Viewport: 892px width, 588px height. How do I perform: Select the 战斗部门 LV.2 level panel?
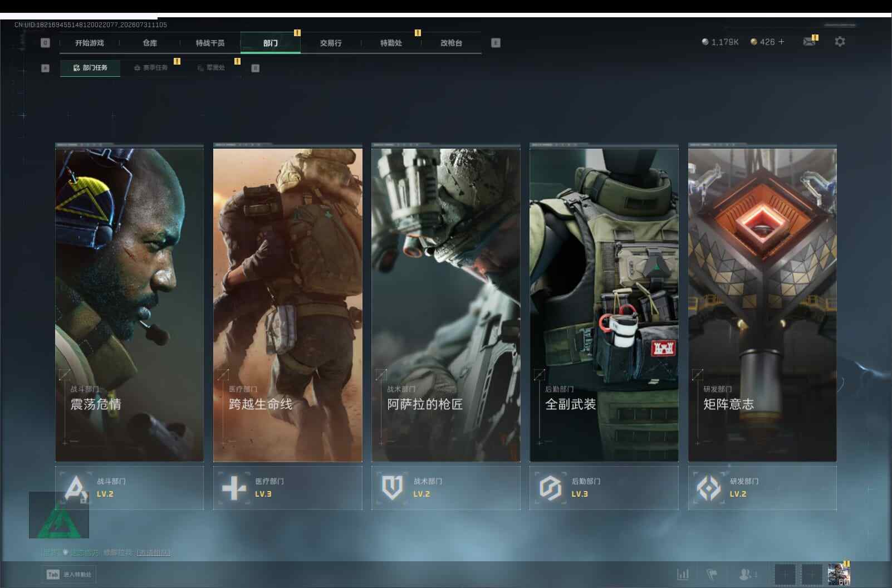pos(129,488)
